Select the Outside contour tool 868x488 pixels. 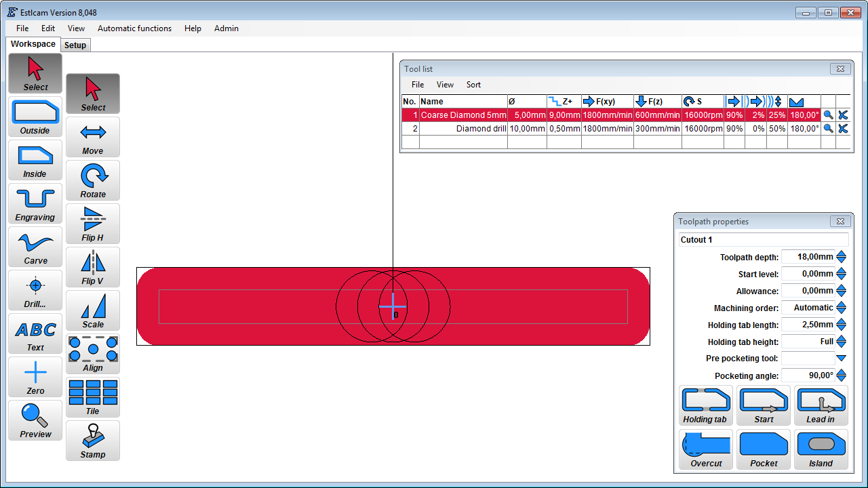click(35, 117)
